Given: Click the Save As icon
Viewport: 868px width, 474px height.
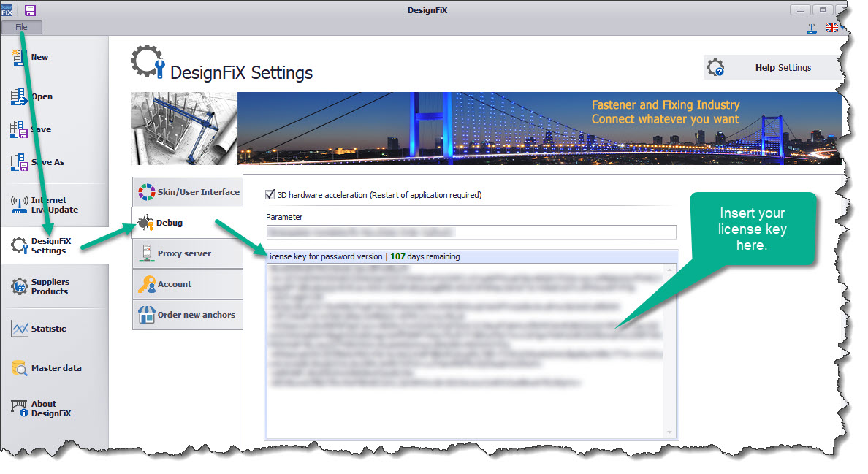Looking at the screenshot, I should click(18, 162).
